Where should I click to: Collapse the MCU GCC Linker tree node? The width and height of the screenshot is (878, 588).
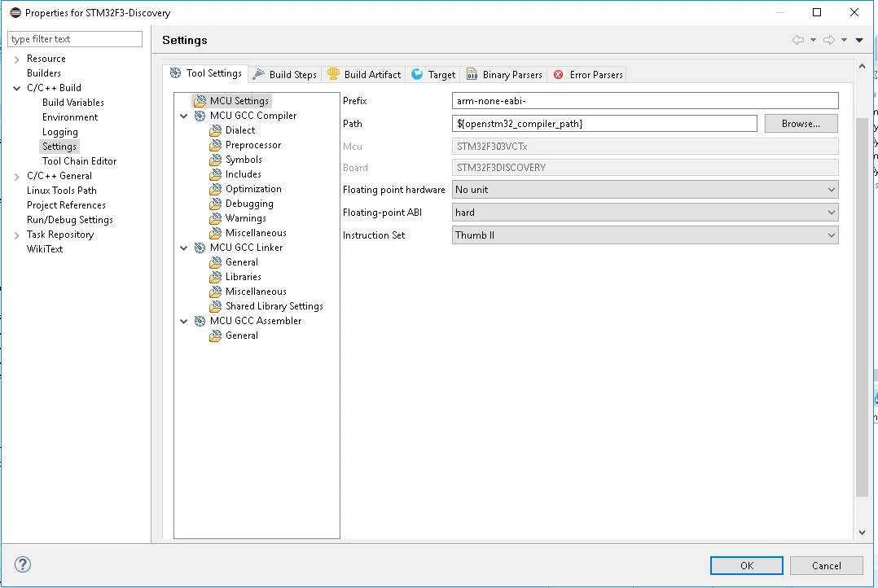tap(184, 248)
